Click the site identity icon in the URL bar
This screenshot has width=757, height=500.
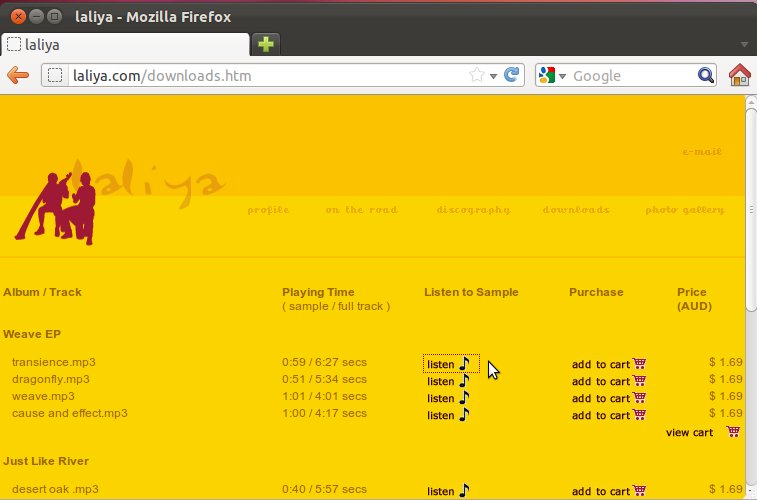coord(55,75)
